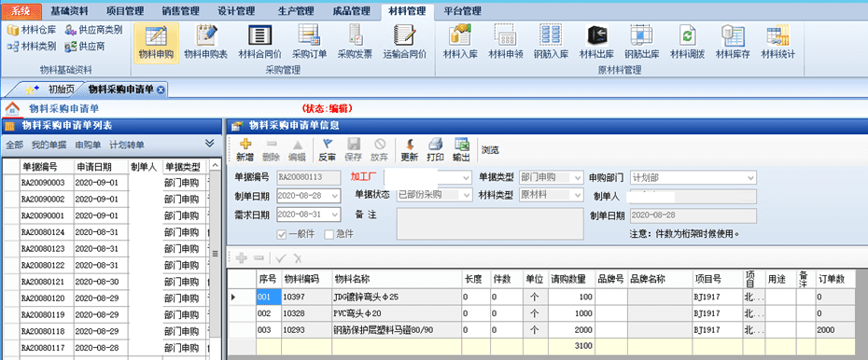Image resolution: width=868 pixels, height=360 pixels.
Task: Click the list vertical scrollbar thumb
Action: tap(216, 254)
